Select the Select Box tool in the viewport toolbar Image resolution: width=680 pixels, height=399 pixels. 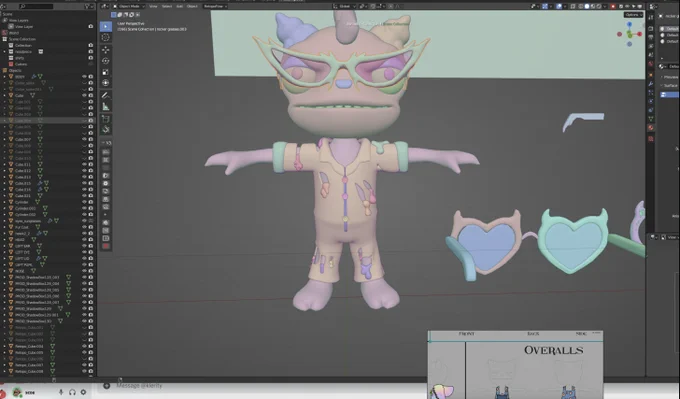[x=105, y=26]
